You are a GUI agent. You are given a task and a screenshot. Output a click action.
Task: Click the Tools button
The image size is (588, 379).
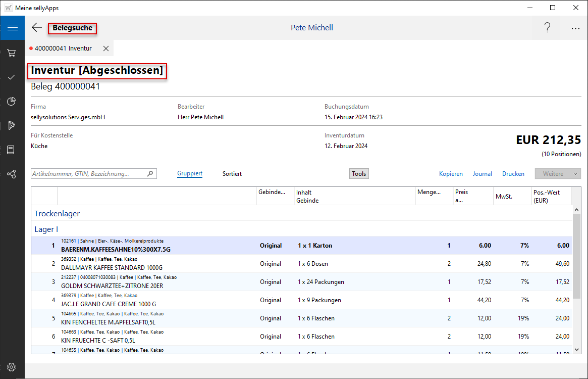(359, 174)
